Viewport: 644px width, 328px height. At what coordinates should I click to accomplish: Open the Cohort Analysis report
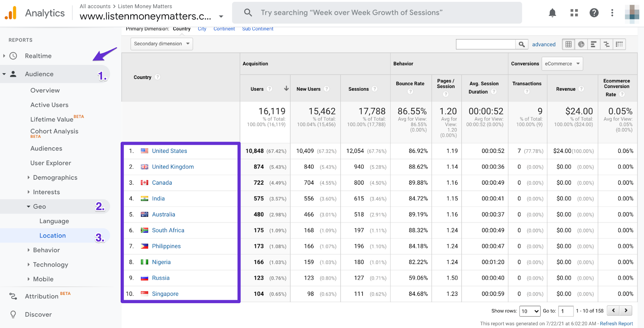click(54, 131)
